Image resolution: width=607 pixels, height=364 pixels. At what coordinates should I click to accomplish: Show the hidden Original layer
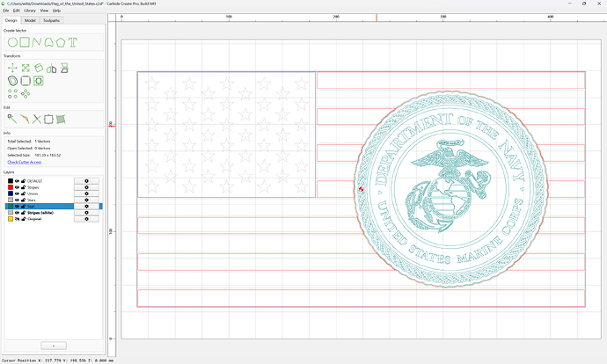point(17,219)
